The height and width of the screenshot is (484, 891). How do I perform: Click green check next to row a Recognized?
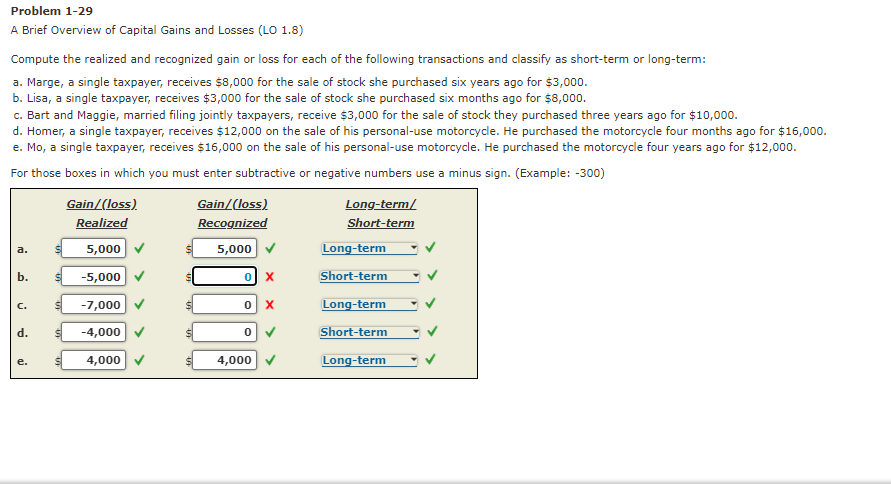[x=270, y=248]
